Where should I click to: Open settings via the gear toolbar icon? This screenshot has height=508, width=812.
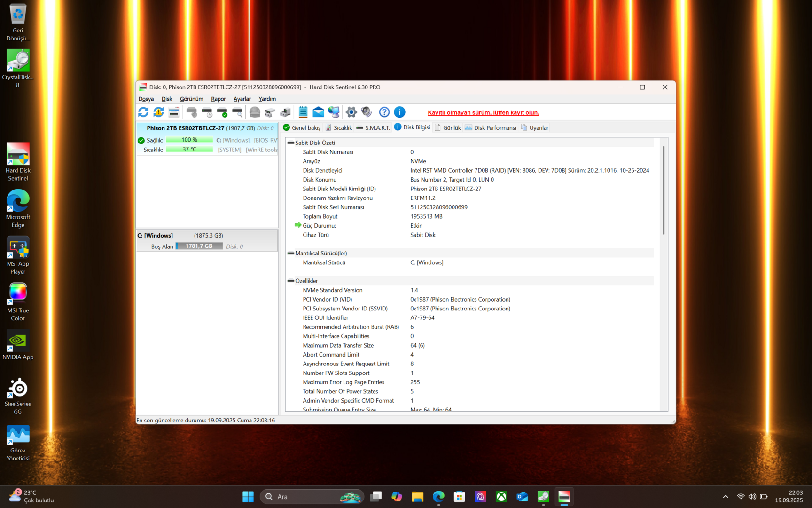click(351, 112)
